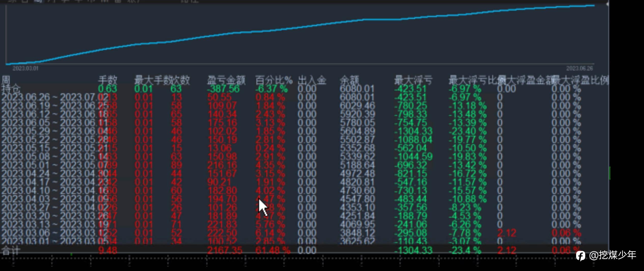Select the week row starting 2023.06.26

(x=305, y=97)
